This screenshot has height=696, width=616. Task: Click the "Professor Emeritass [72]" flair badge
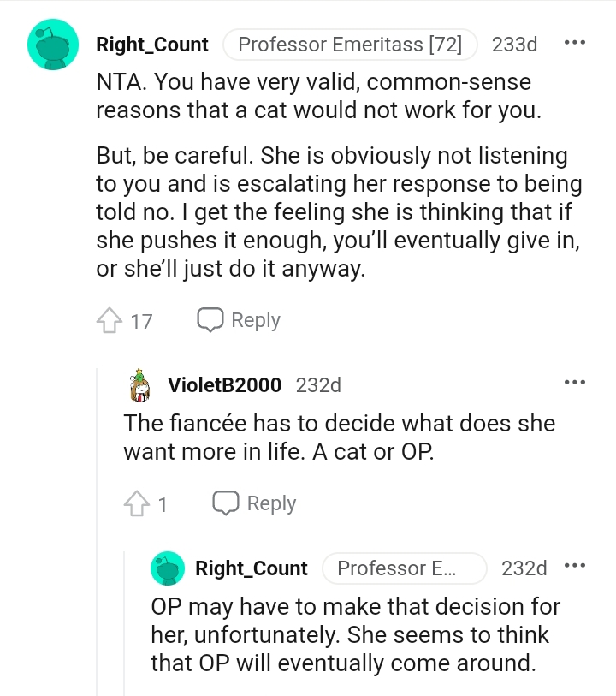point(349,44)
